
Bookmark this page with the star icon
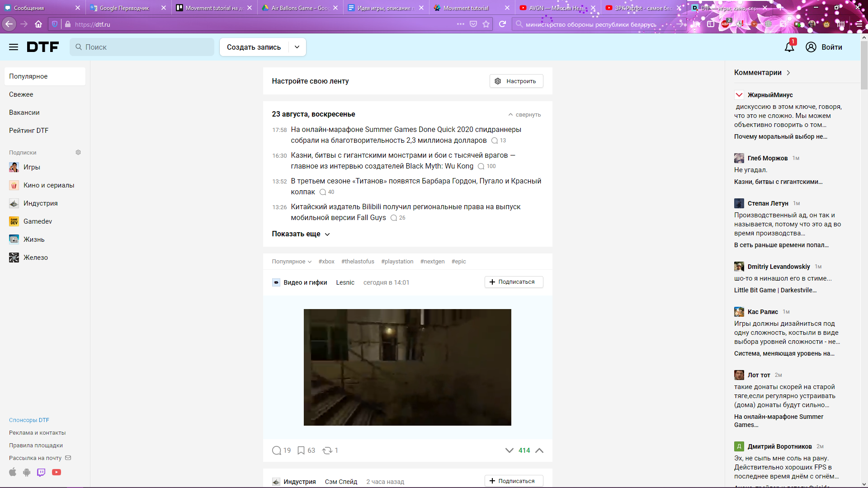486,24
